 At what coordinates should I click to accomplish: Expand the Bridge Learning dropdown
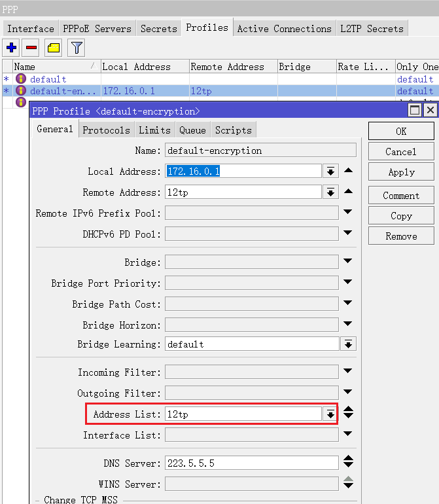pos(349,344)
